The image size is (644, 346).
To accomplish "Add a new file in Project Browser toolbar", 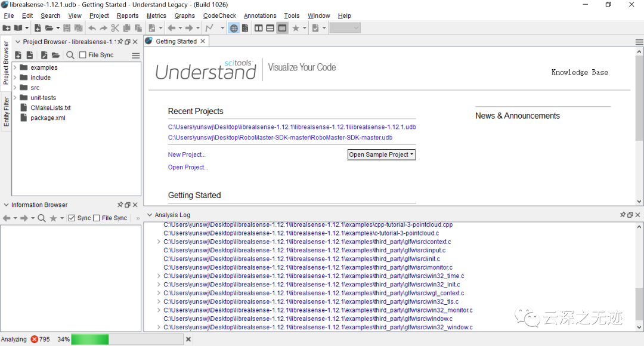I will (18, 55).
